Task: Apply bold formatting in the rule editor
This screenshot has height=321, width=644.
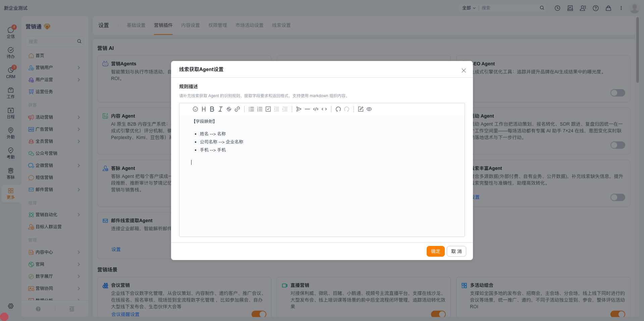Action: pos(212,109)
